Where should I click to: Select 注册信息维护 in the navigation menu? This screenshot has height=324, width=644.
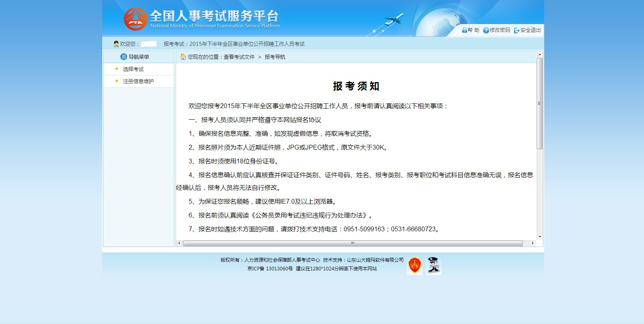tap(139, 81)
